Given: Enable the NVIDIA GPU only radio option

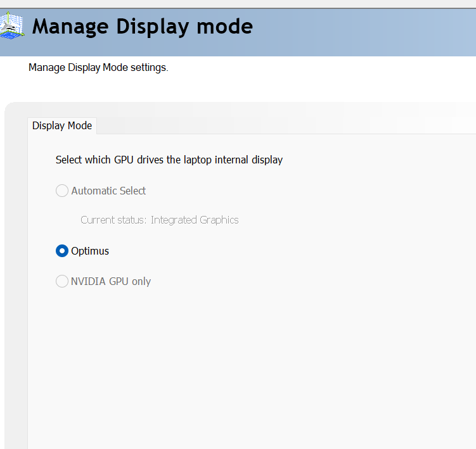Looking at the screenshot, I should [x=62, y=281].
